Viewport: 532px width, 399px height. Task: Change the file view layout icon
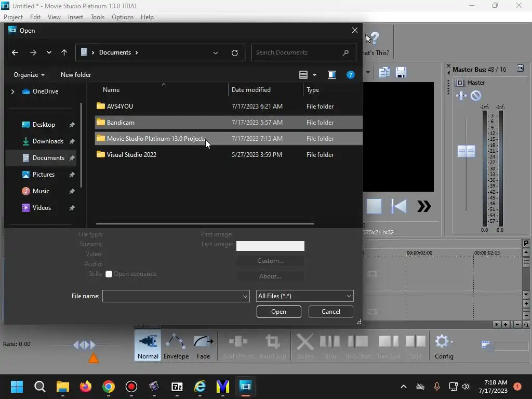(x=303, y=75)
